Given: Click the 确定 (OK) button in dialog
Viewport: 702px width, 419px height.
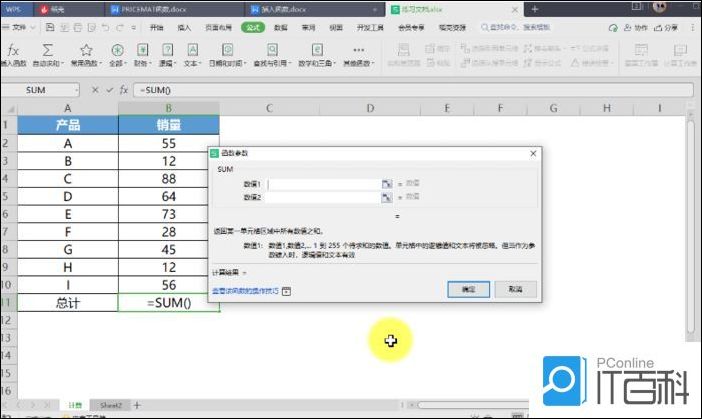Looking at the screenshot, I should click(x=468, y=288).
